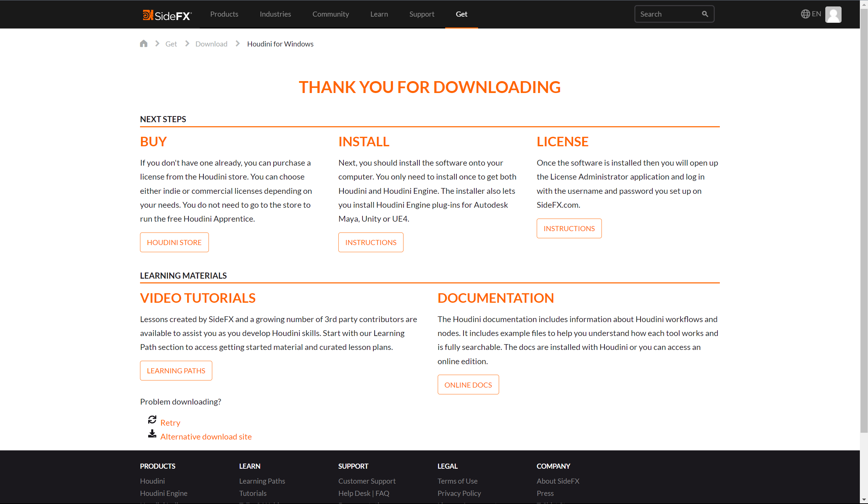Open Install INSTRUCTIONS button
The height and width of the screenshot is (504, 868).
coord(371,242)
